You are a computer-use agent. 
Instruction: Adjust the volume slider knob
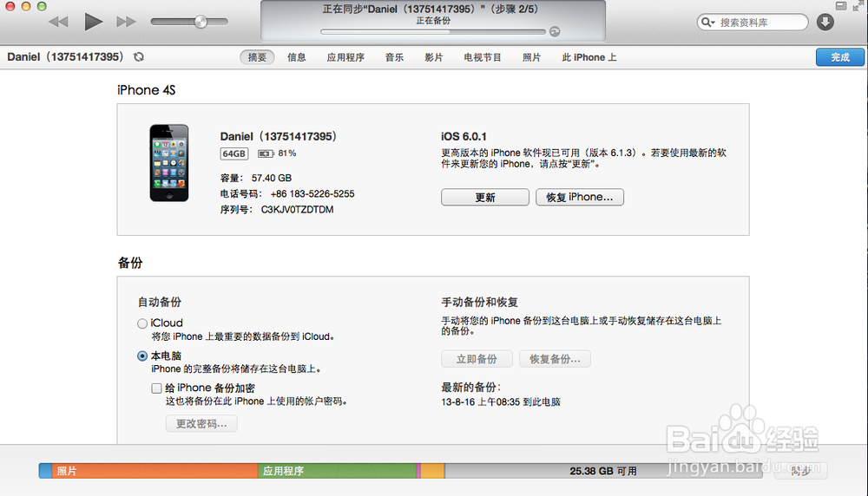[x=201, y=22]
